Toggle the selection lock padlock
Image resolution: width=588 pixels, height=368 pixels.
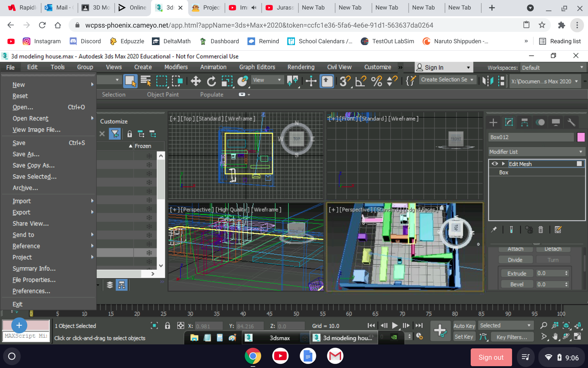click(x=168, y=326)
